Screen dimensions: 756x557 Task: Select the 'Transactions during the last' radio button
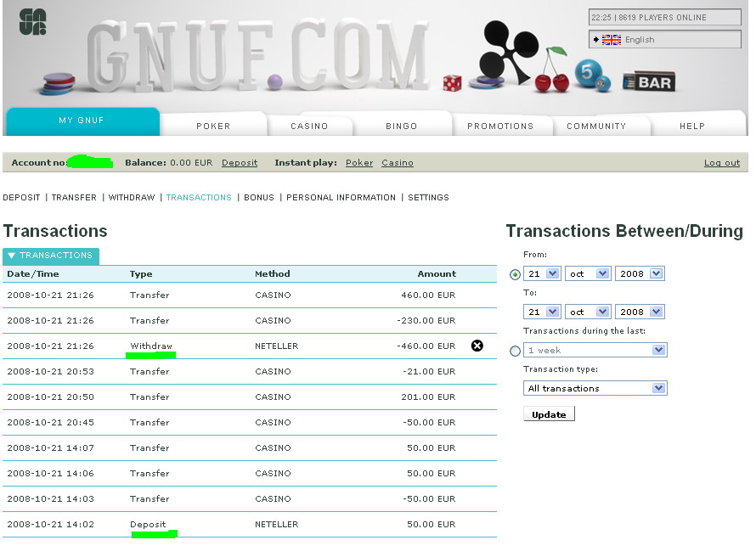pos(515,351)
